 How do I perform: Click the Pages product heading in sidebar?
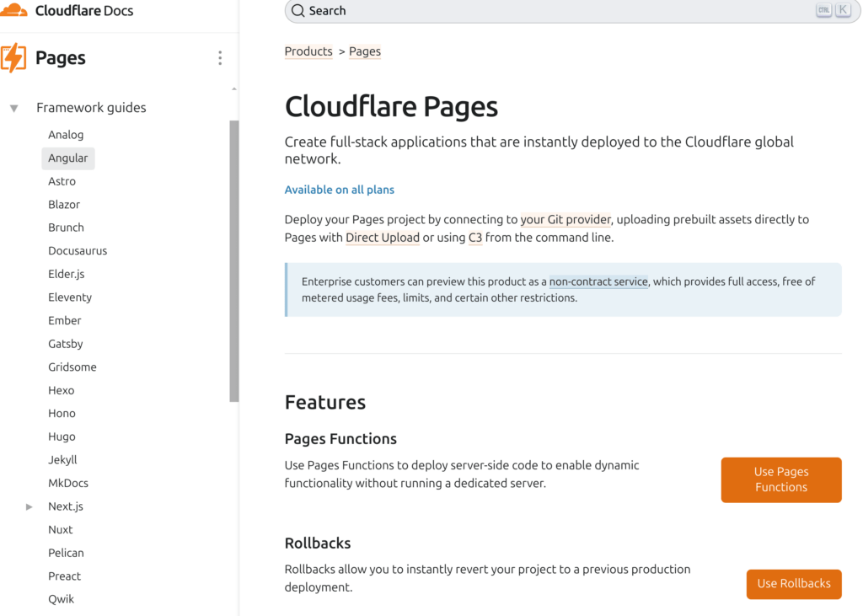click(x=61, y=58)
